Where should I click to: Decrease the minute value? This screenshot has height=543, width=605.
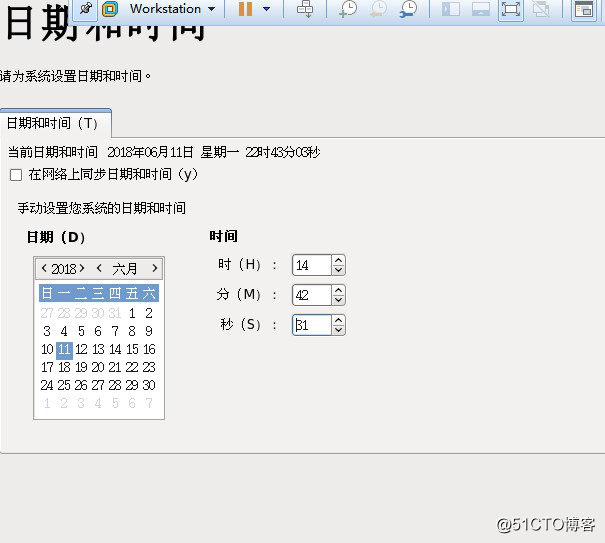coord(338,300)
